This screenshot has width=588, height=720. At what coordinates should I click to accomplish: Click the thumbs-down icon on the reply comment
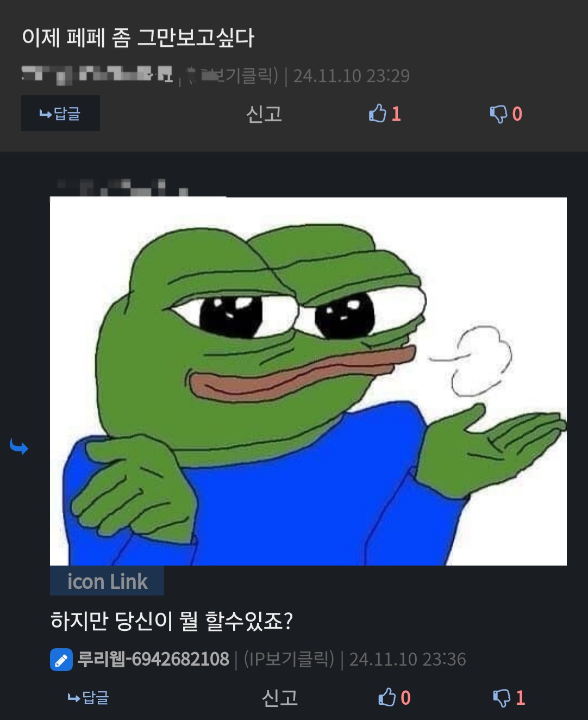502,698
